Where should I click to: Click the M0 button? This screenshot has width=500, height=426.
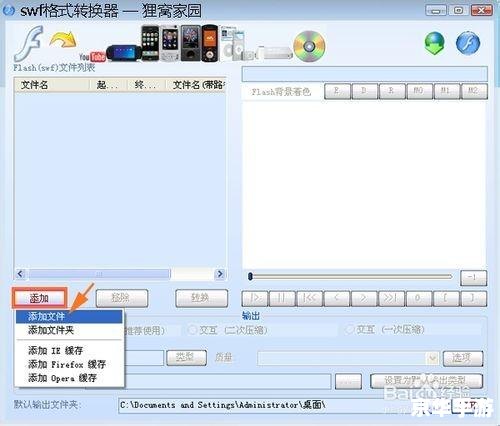419,91
